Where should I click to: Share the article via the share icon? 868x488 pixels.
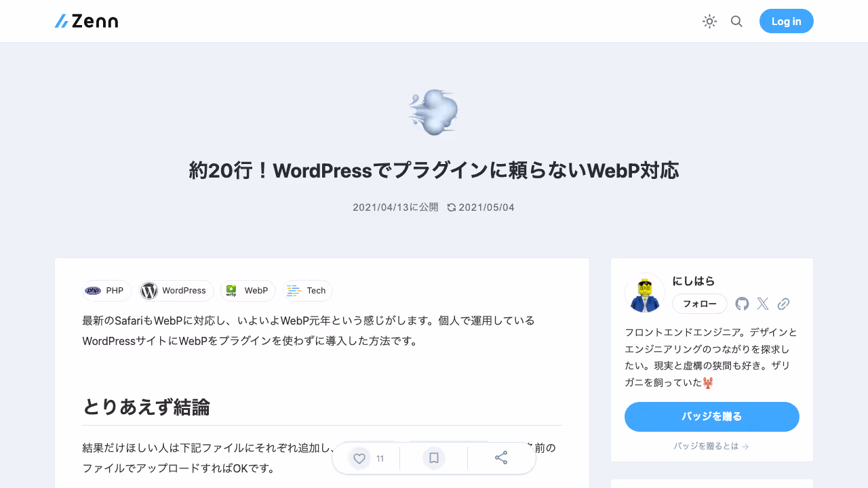tap(501, 458)
